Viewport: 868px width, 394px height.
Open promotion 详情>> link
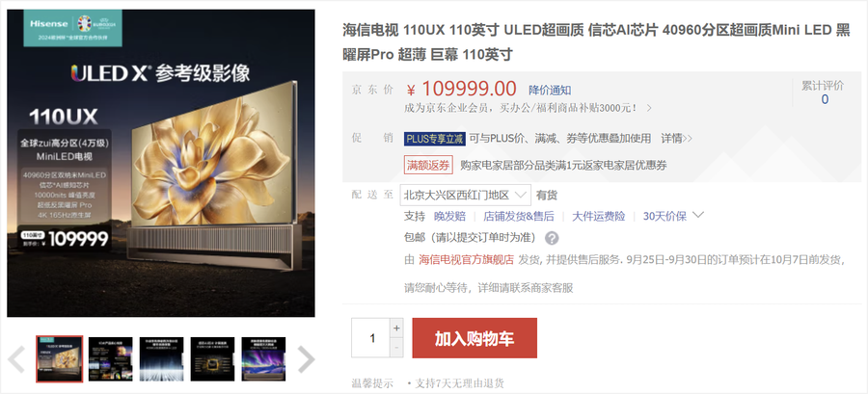pyautogui.click(x=676, y=139)
